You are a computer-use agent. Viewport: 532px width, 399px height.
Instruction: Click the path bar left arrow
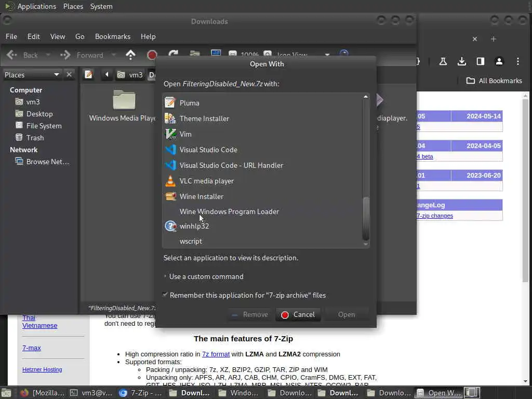(x=107, y=75)
